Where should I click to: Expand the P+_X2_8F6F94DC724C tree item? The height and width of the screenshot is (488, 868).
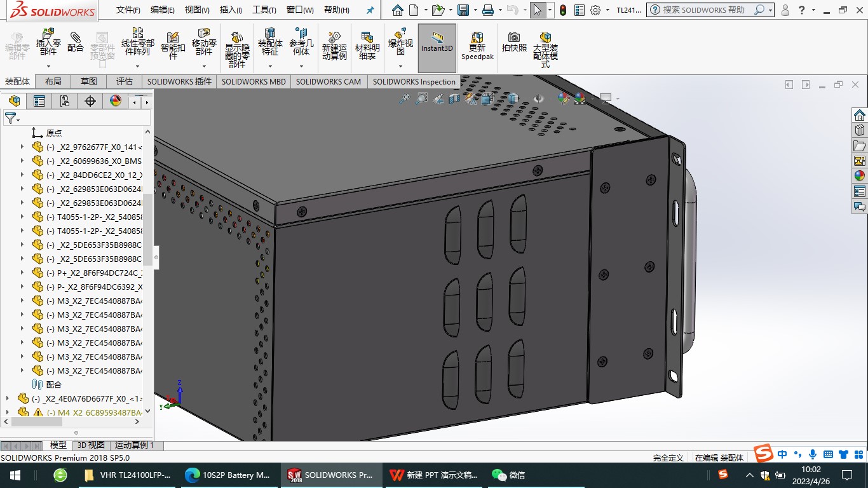tap(22, 273)
